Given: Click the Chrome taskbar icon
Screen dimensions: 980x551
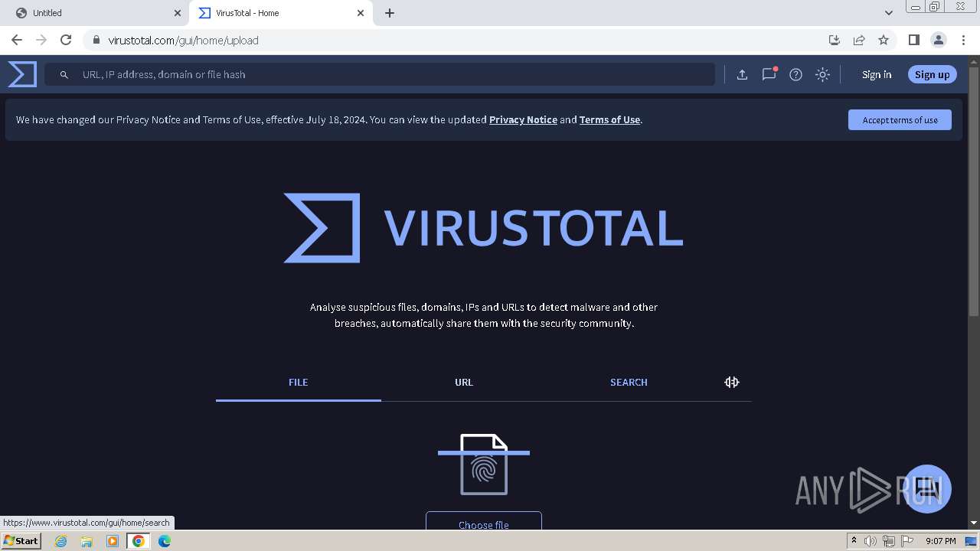Looking at the screenshot, I should click(x=139, y=541).
